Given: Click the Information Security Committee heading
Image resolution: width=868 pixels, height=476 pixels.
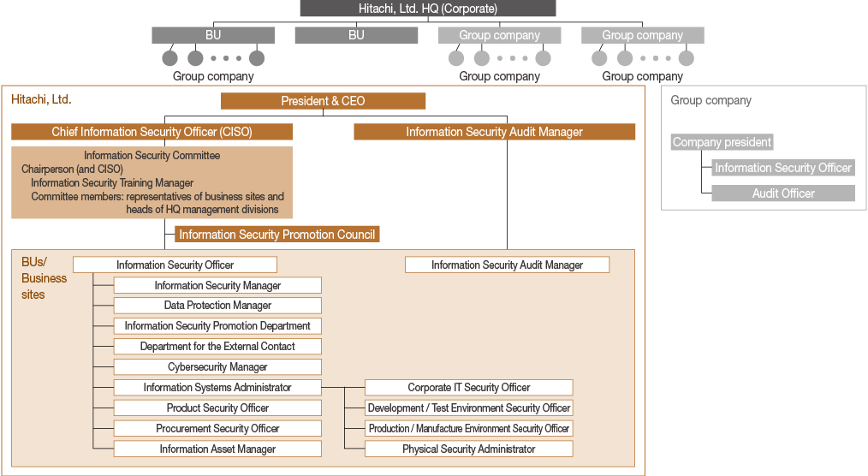Looking at the screenshot, I should point(152,156).
